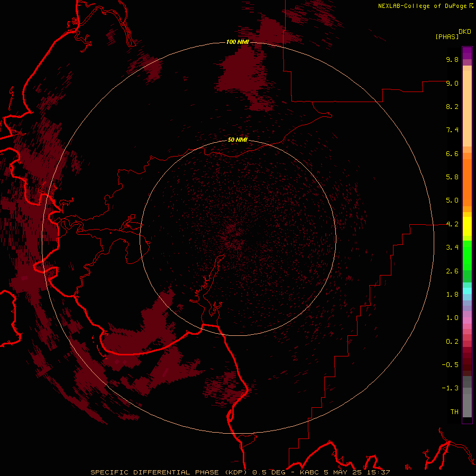Click the 9.8 value on the color scale
476x476 pixels.
tap(452, 59)
